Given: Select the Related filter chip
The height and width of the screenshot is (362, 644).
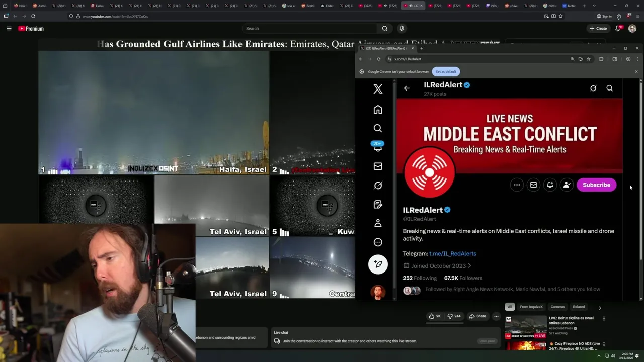Looking at the screenshot, I should click(x=579, y=307).
